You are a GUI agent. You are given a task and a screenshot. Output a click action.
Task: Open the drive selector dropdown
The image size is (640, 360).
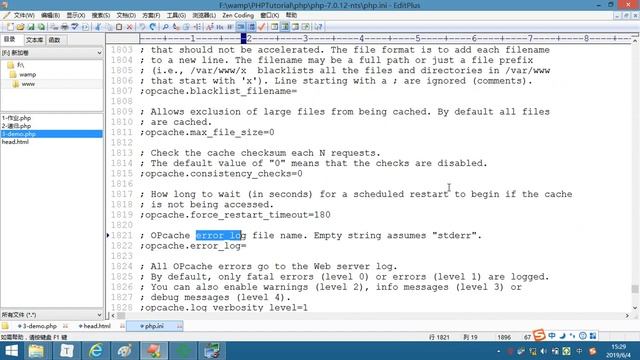pos(99,53)
